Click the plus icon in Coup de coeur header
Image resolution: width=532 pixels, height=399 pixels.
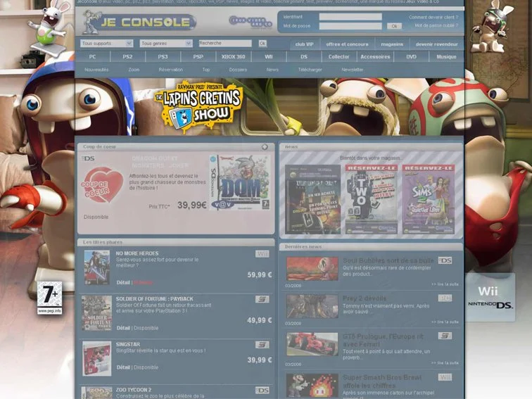pyautogui.click(x=265, y=146)
